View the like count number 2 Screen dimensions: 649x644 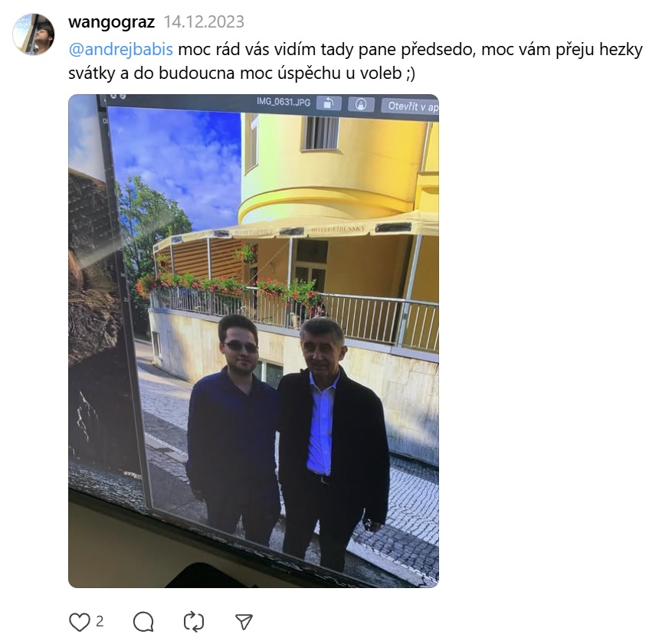pyautogui.click(x=100, y=621)
